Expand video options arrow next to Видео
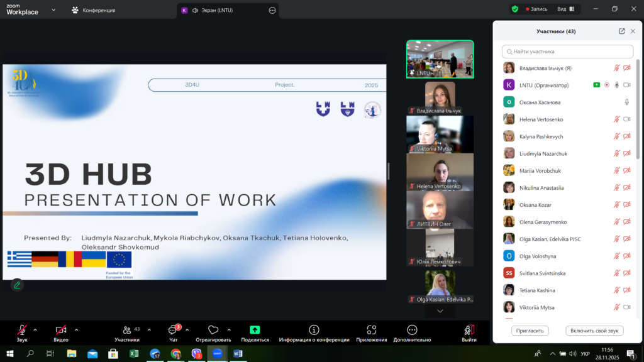The width and height of the screenshot is (644, 362). [x=76, y=329]
